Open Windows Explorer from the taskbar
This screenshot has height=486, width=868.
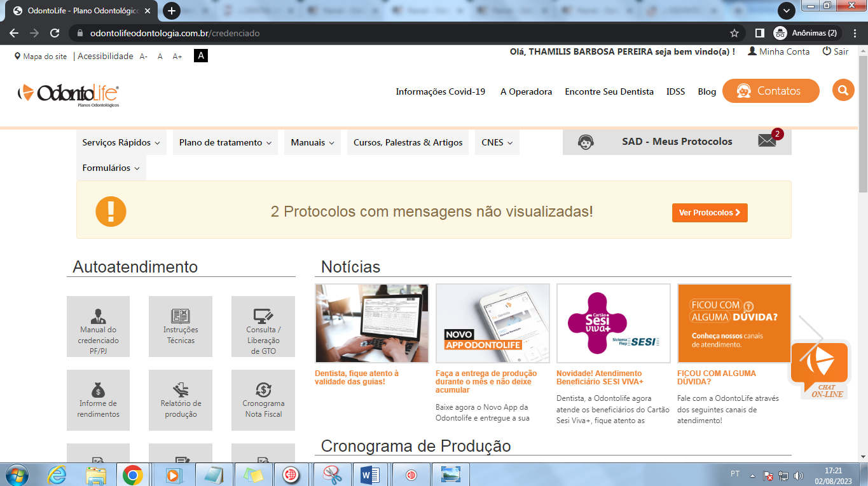[96, 474]
